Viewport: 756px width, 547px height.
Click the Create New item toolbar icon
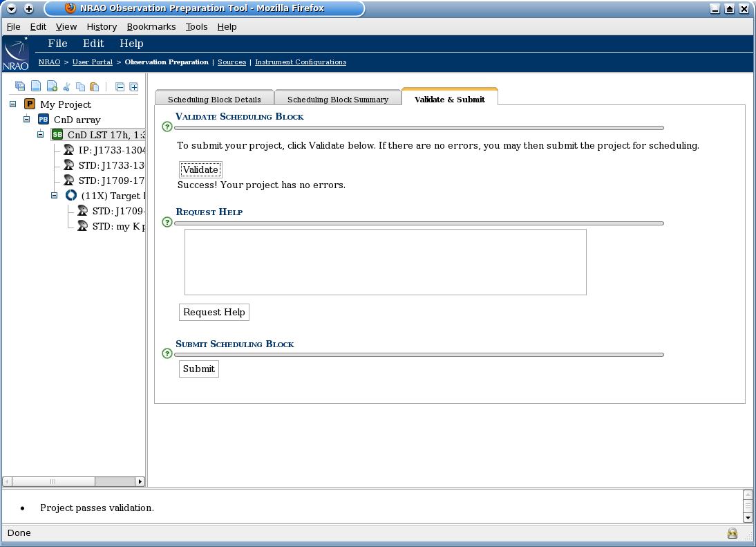50,86
